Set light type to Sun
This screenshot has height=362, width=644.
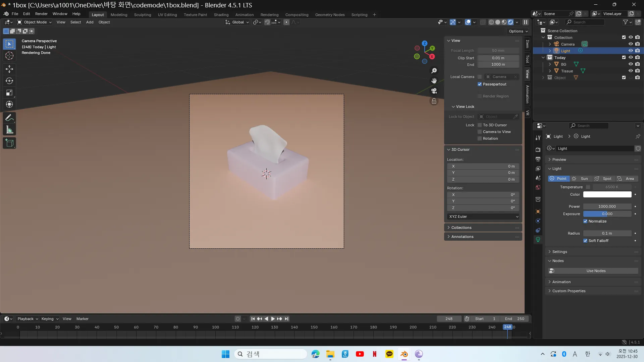click(581, 179)
